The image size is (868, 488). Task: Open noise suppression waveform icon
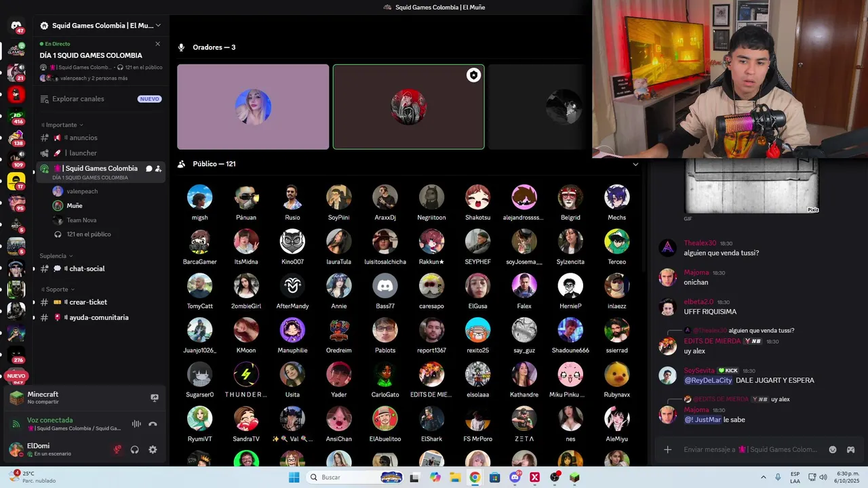136,424
